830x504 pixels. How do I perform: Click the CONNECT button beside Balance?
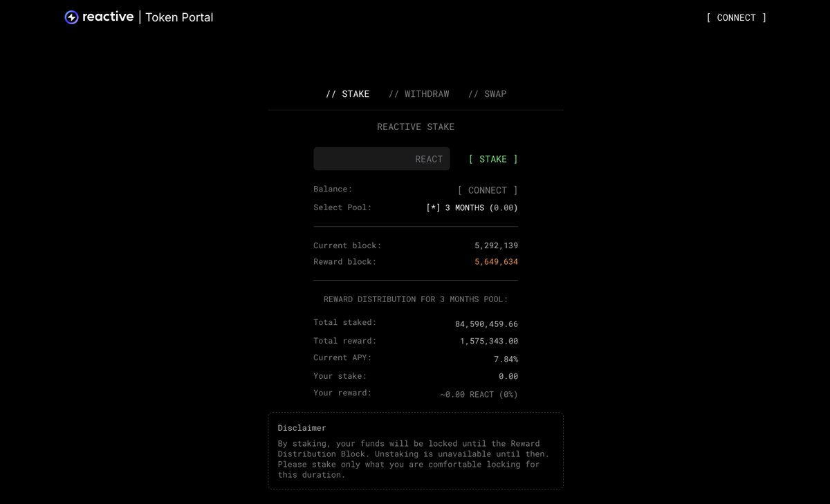(x=488, y=190)
